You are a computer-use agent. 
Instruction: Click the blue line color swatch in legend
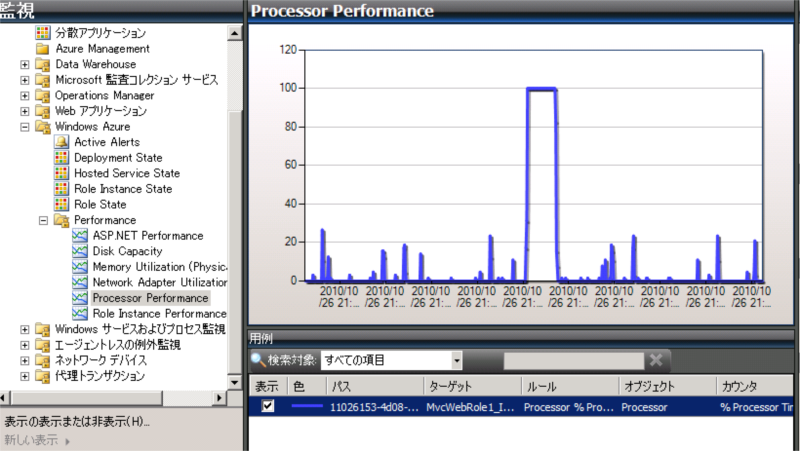pos(307,407)
